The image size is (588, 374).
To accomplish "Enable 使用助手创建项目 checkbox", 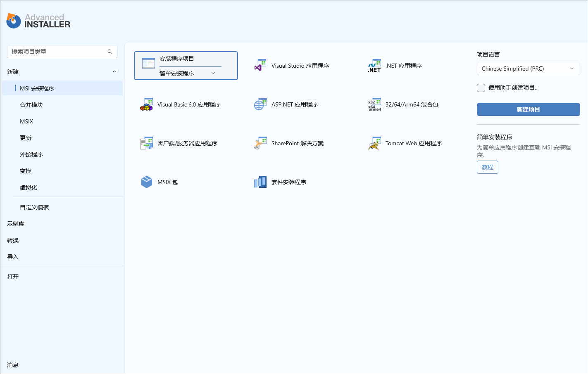I will [481, 88].
